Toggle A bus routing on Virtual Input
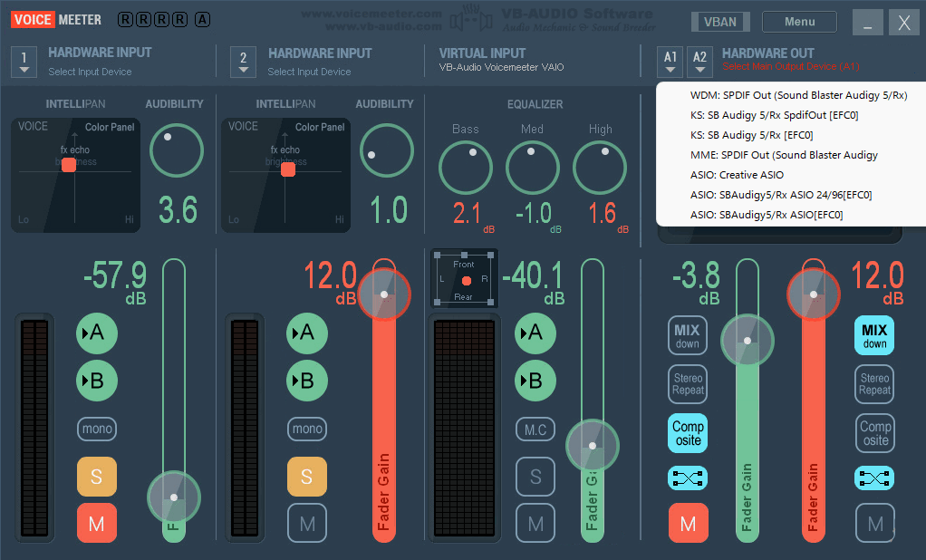This screenshot has width=926, height=560. tap(535, 333)
